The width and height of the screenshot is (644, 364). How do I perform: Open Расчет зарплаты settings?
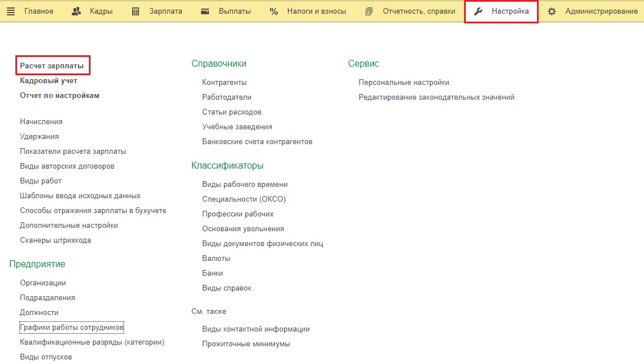tap(52, 66)
